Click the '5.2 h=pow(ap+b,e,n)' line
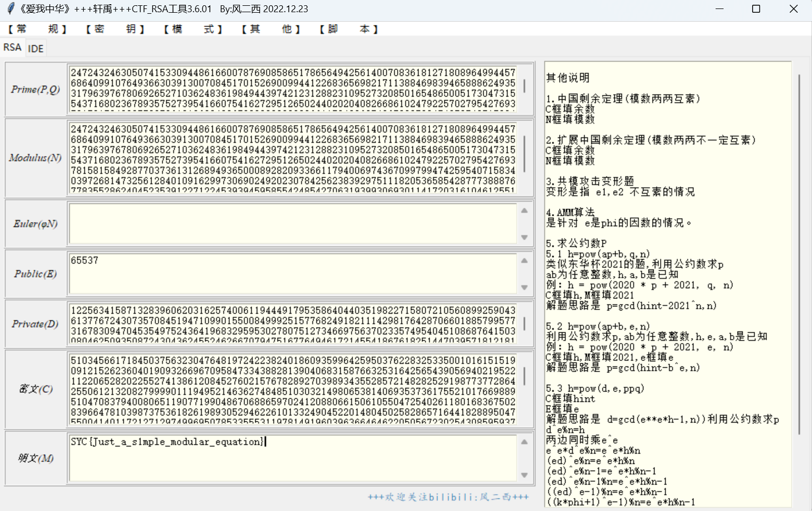 (x=598, y=327)
